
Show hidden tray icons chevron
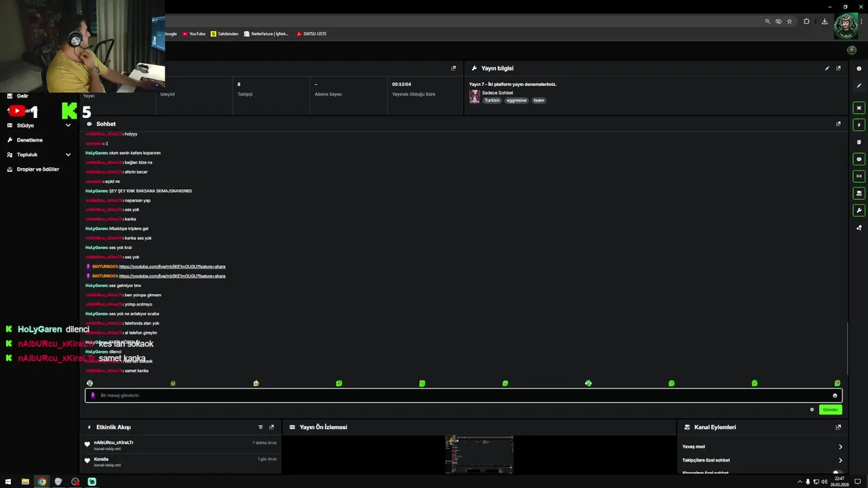[x=800, y=482]
